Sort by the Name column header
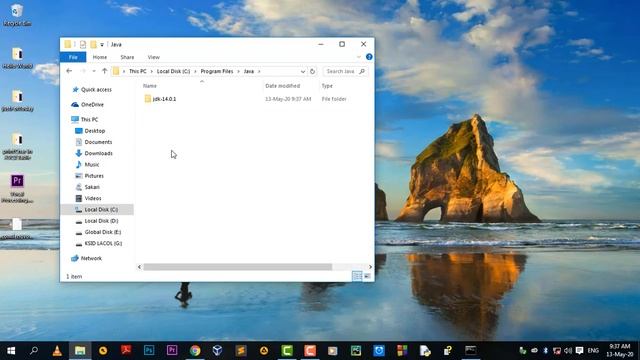 (150, 86)
